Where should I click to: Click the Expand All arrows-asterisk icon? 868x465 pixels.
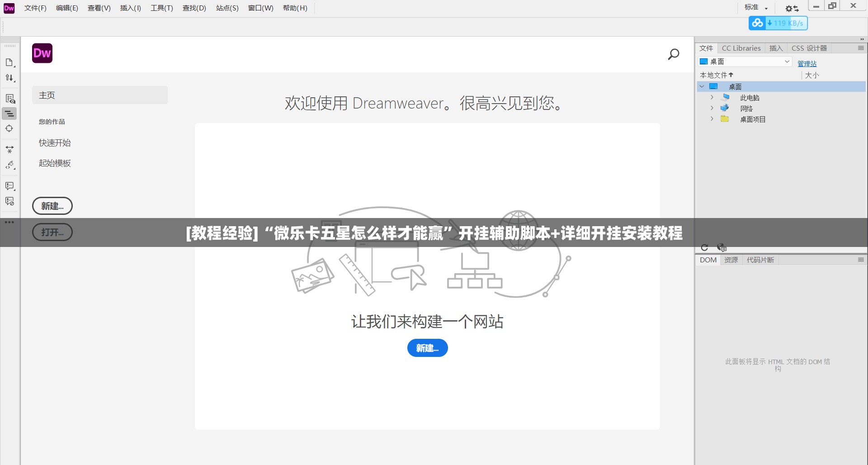pyautogui.click(x=9, y=149)
